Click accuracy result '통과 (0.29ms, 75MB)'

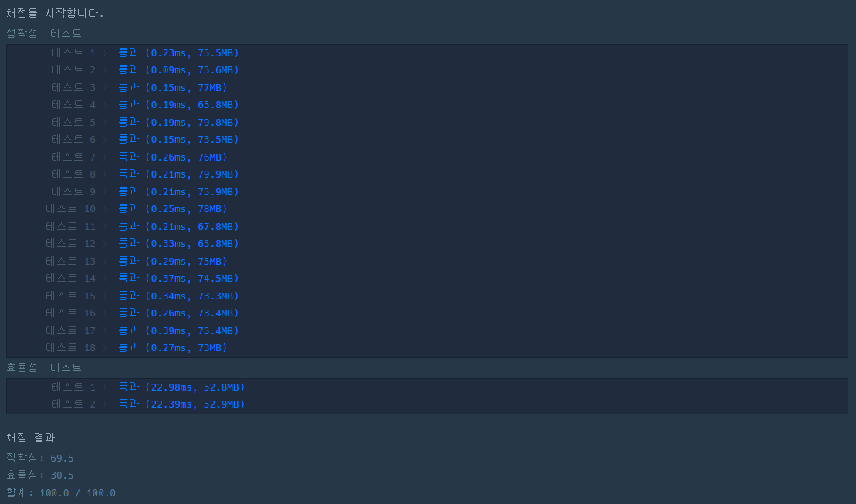point(172,260)
